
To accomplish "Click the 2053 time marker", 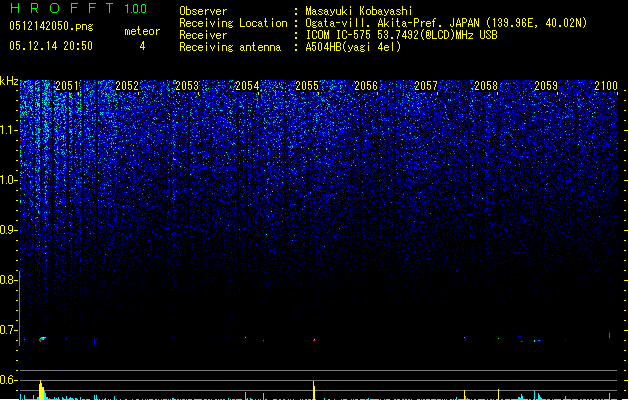I will (187, 86).
